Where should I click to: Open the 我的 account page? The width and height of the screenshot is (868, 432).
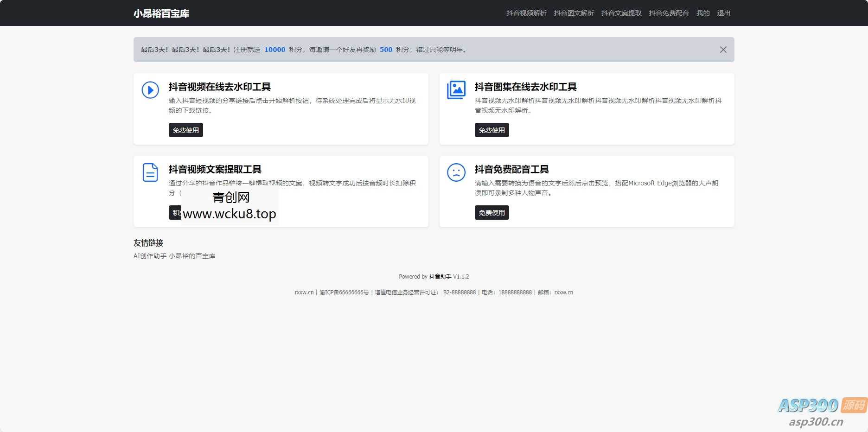click(703, 13)
